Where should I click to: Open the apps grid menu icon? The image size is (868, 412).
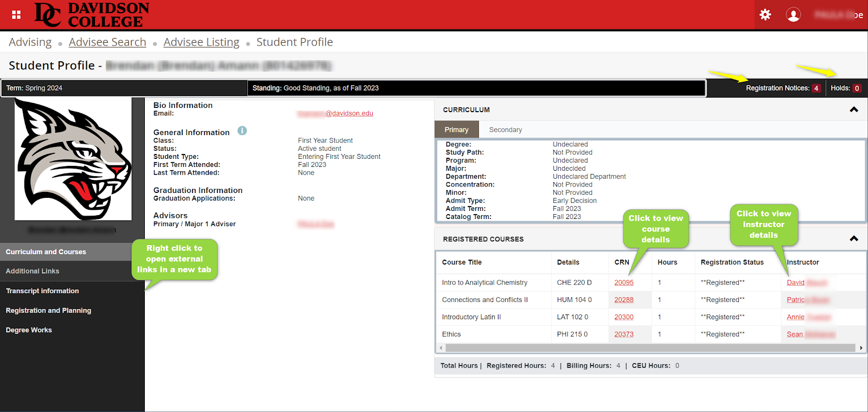16,15
